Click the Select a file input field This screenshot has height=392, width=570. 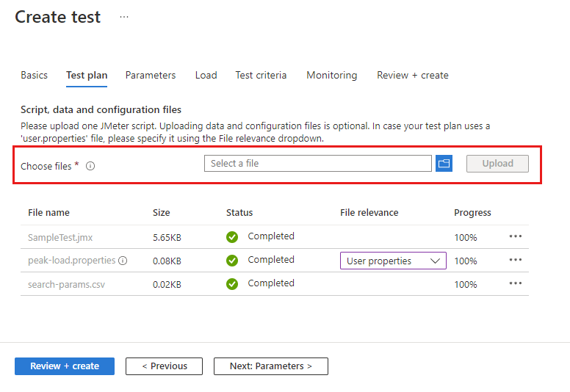[318, 164]
